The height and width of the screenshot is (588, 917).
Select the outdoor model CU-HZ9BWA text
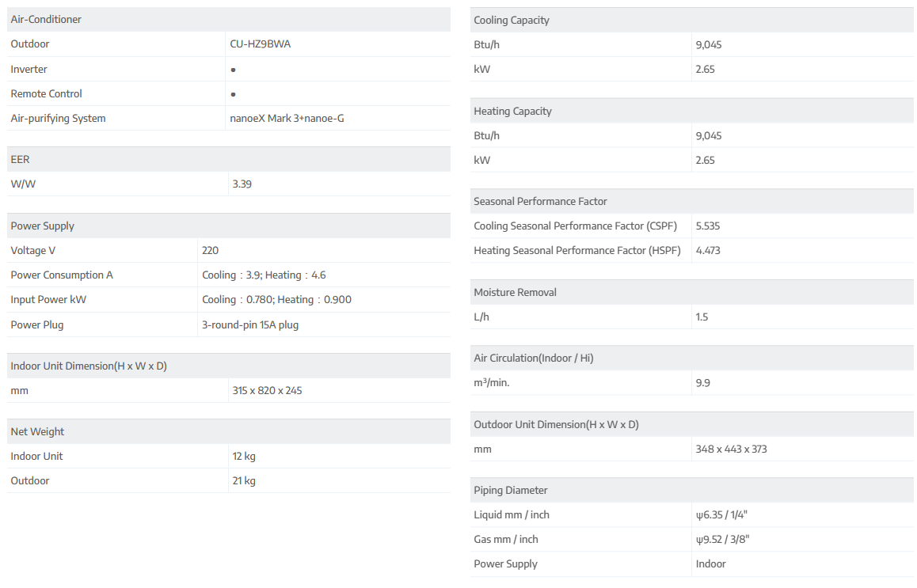point(261,44)
